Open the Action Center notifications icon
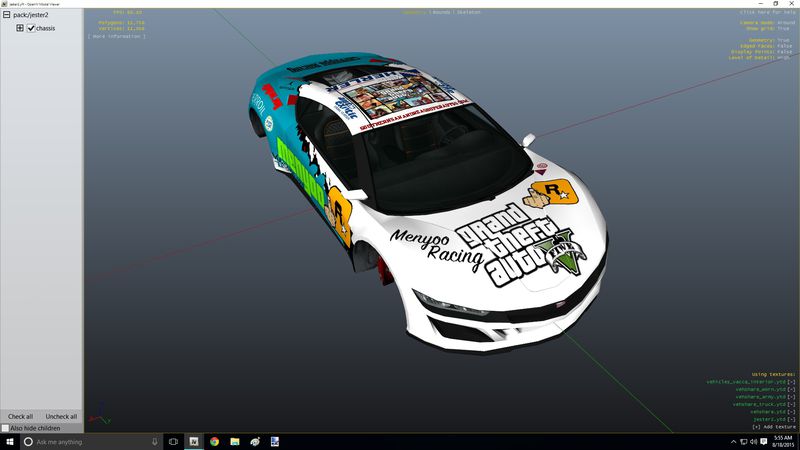The image size is (800, 450). point(764,442)
